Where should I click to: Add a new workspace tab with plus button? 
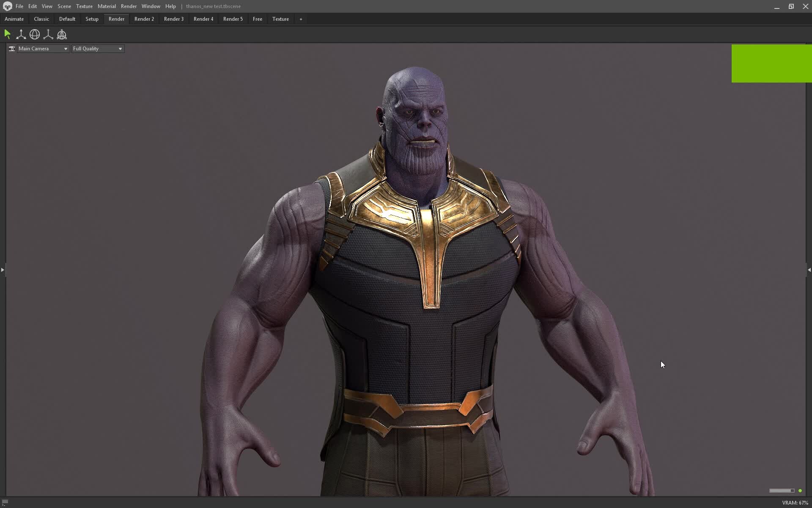[x=301, y=19]
